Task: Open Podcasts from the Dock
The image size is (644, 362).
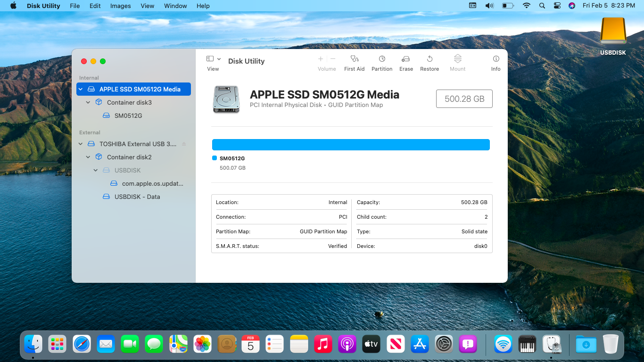Action: click(347, 344)
